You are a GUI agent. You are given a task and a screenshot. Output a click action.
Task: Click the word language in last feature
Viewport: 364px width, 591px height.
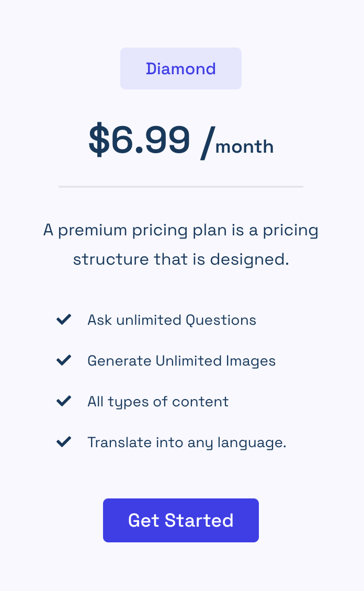[x=258, y=442]
